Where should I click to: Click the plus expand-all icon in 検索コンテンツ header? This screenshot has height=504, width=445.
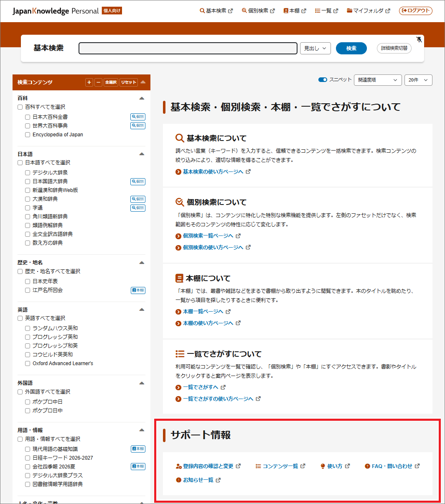click(89, 82)
